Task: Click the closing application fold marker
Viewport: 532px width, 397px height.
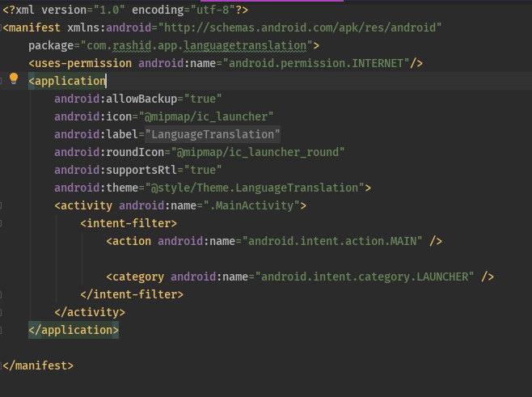Action: (1, 330)
